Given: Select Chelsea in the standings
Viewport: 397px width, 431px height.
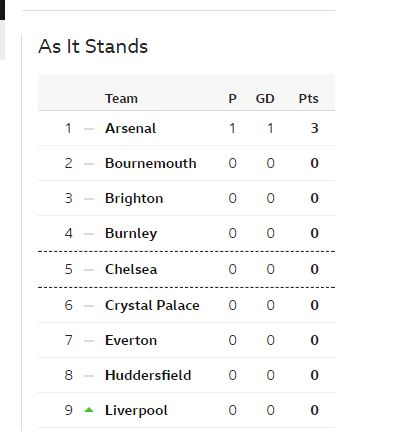Looking at the screenshot, I should click(131, 269).
